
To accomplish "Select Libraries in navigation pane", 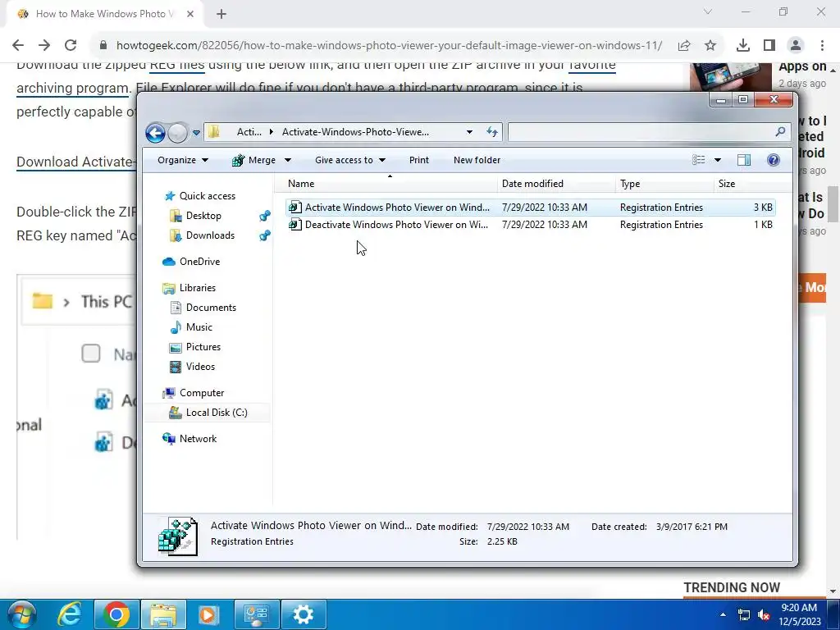I will pyautogui.click(x=197, y=288).
